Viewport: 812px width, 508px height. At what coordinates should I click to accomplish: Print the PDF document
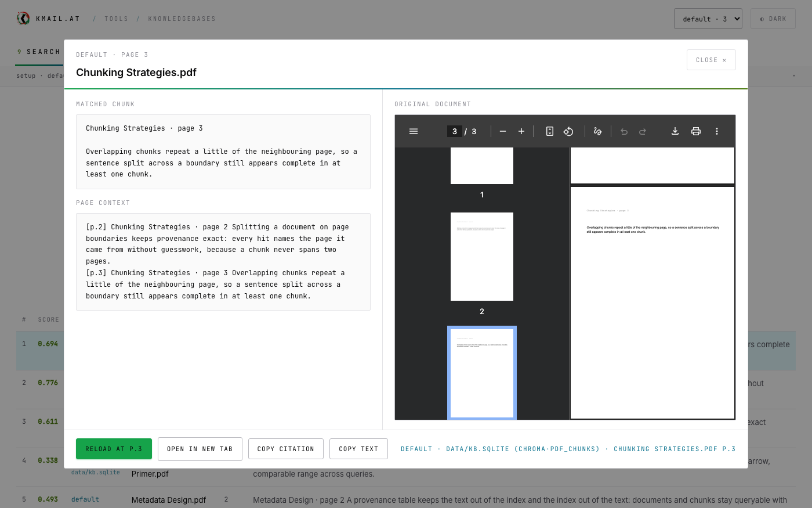pos(696,131)
